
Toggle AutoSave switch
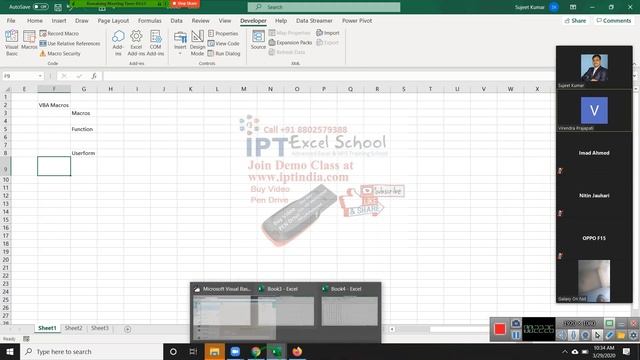[x=40, y=7]
